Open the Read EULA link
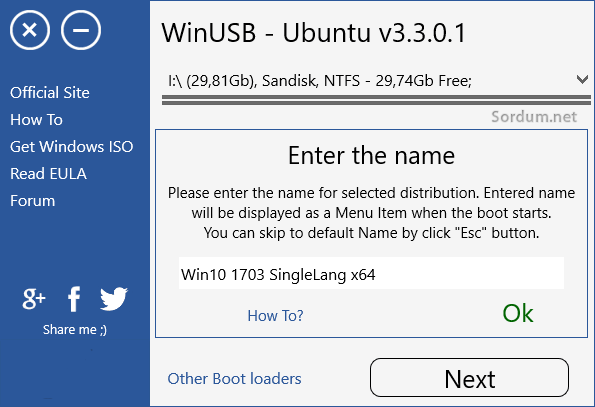595x407 pixels. click(x=48, y=174)
